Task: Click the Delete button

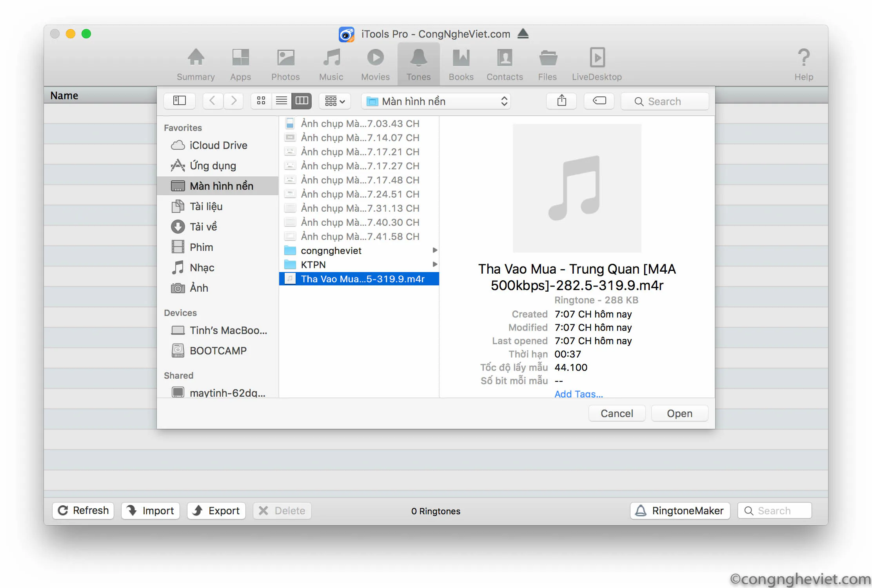Action: coord(282,510)
